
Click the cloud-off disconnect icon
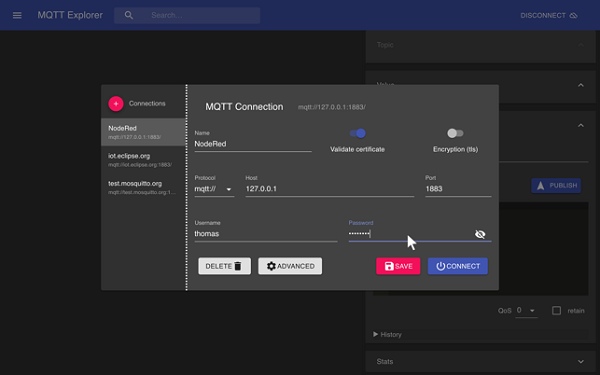[573, 15]
